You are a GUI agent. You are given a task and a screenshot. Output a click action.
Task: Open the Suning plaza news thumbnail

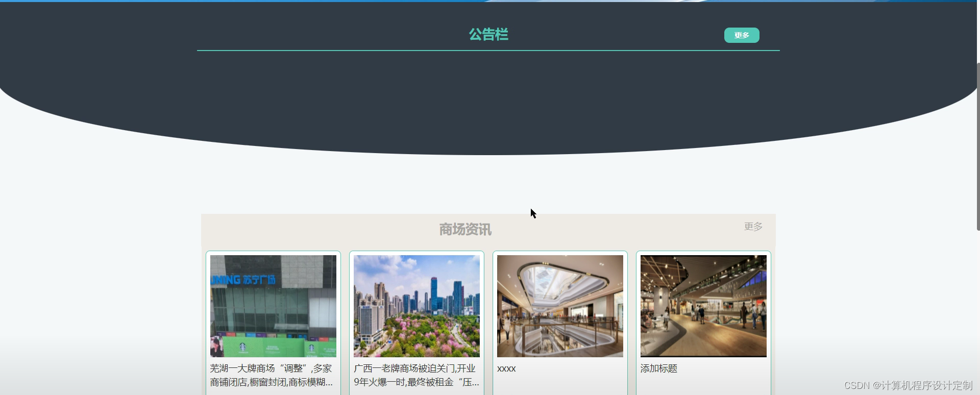(273, 306)
